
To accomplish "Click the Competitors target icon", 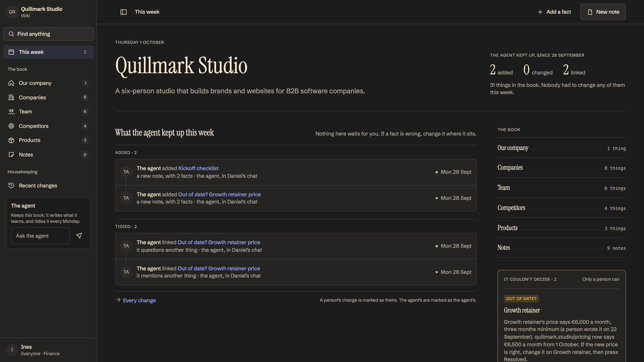I will point(11,126).
